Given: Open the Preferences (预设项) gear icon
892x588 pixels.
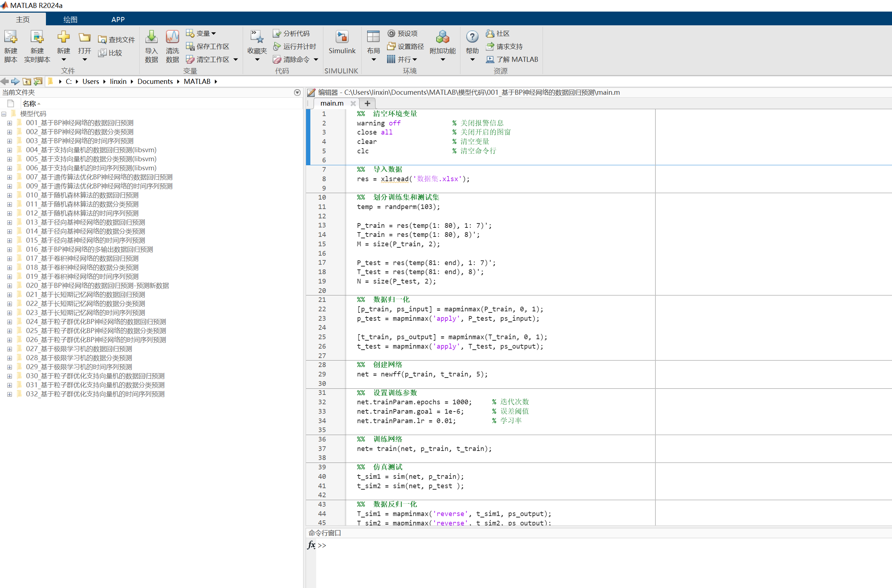Looking at the screenshot, I should tap(391, 33).
